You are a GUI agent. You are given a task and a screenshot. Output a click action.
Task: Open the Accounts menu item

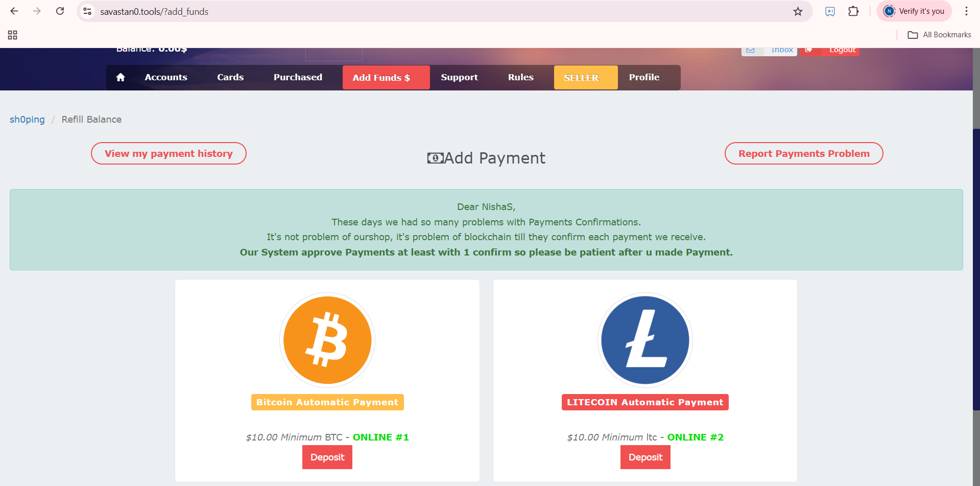[166, 77]
